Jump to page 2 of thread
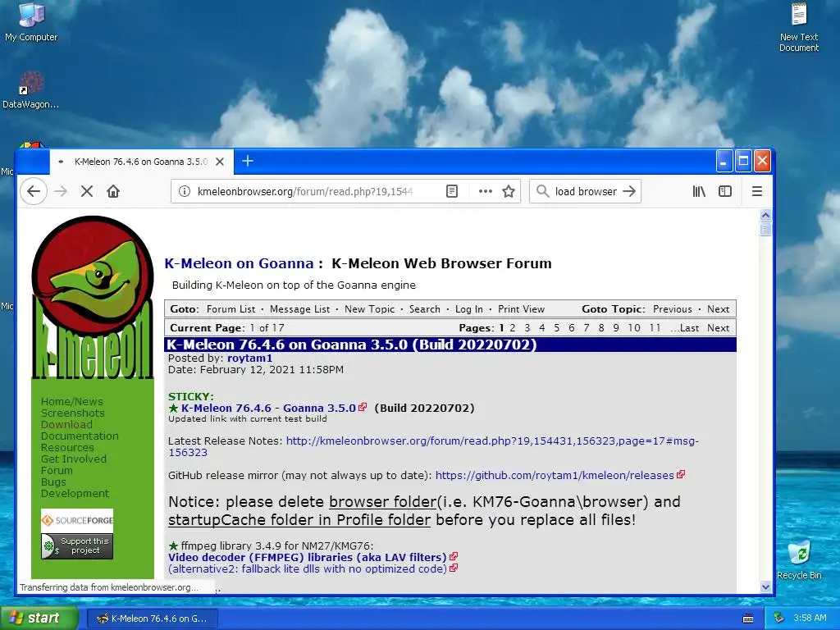 (513, 328)
